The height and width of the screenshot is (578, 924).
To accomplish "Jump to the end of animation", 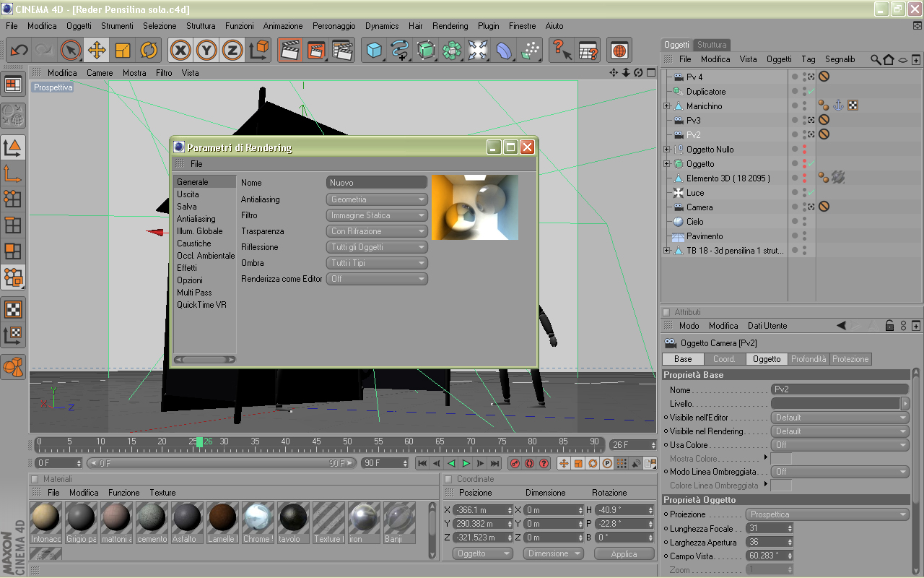I will pyautogui.click(x=495, y=463).
